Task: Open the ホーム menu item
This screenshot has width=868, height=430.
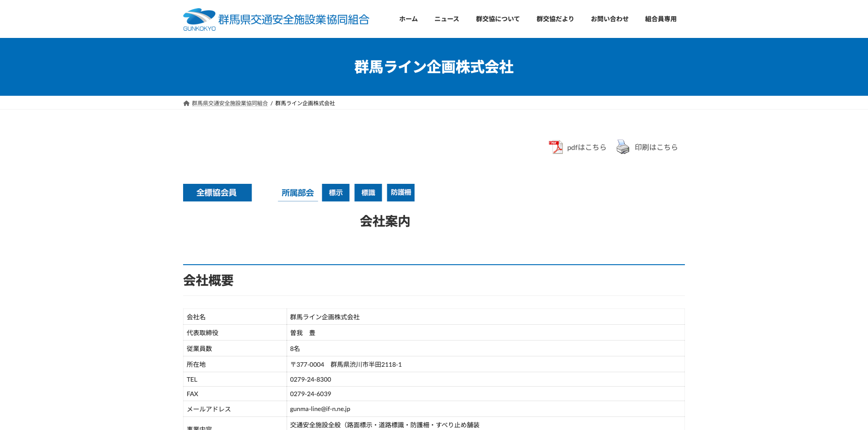Action: click(408, 19)
